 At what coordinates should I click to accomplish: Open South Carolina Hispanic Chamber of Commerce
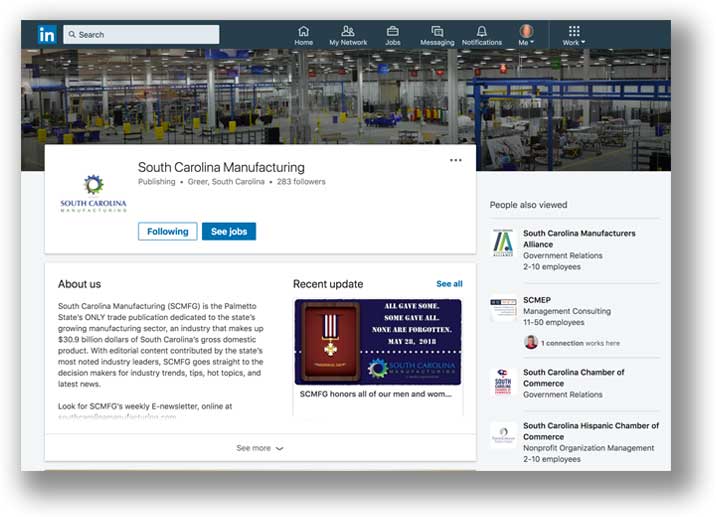click(590, 430)
